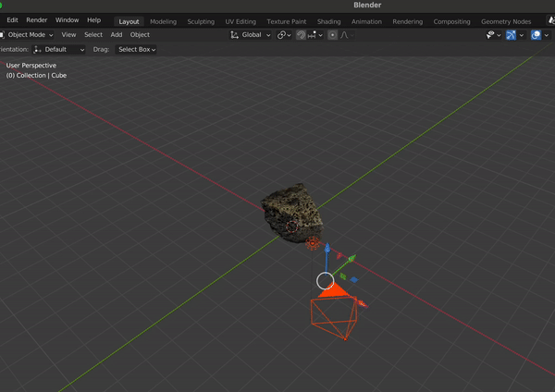The image size is (555, 392).
Task: Open the Object menu in viewport header
Action: pyautogui.click(x=140, y=35)
